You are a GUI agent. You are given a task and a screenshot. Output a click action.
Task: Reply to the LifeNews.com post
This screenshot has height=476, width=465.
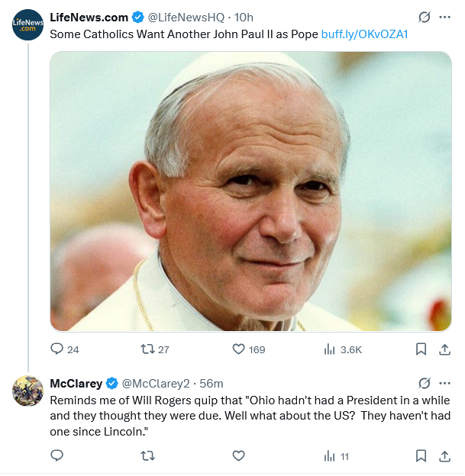click(x=57, y=349)
